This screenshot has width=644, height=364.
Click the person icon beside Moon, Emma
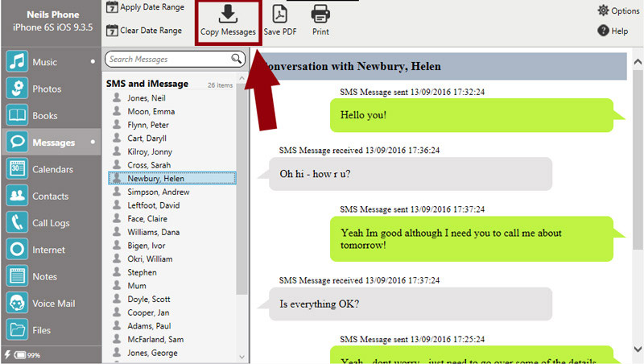(x=117, y=111)
